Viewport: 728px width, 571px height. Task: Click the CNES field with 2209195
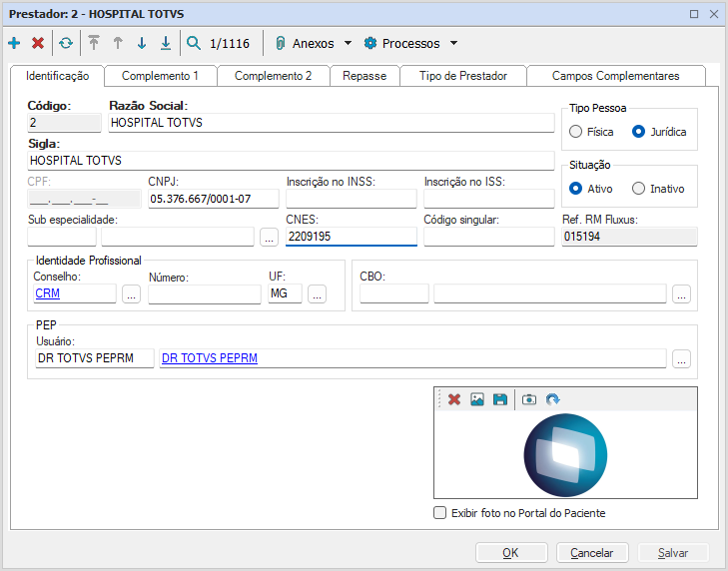(x=351, y=237)
